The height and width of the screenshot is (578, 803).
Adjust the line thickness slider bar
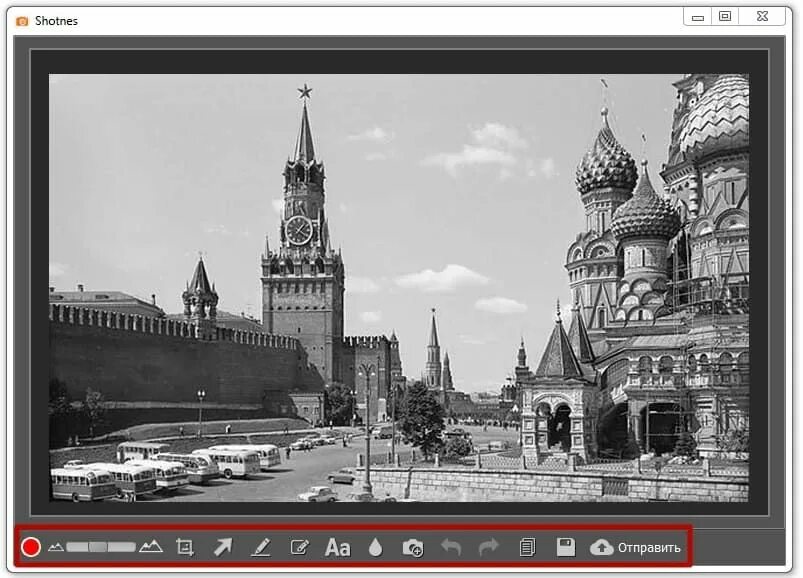coord(100,547)
